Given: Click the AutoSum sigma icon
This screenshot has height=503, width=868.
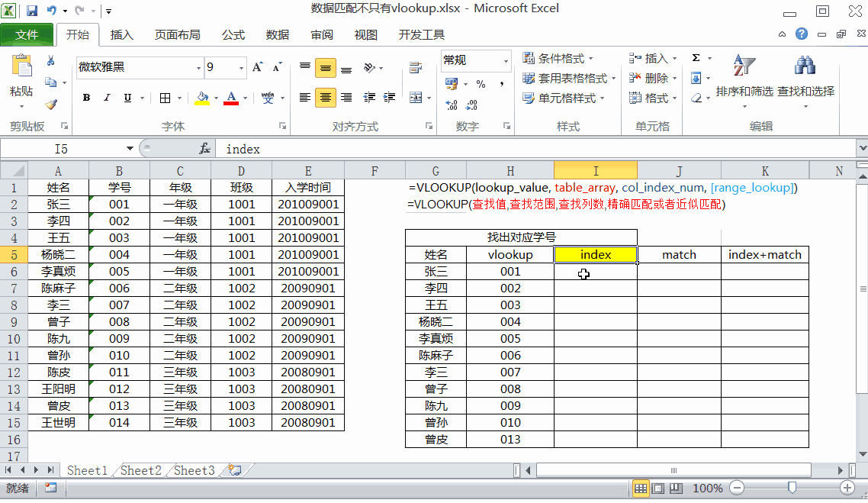Looking at the screenshot, I should [x=696, y=57].
